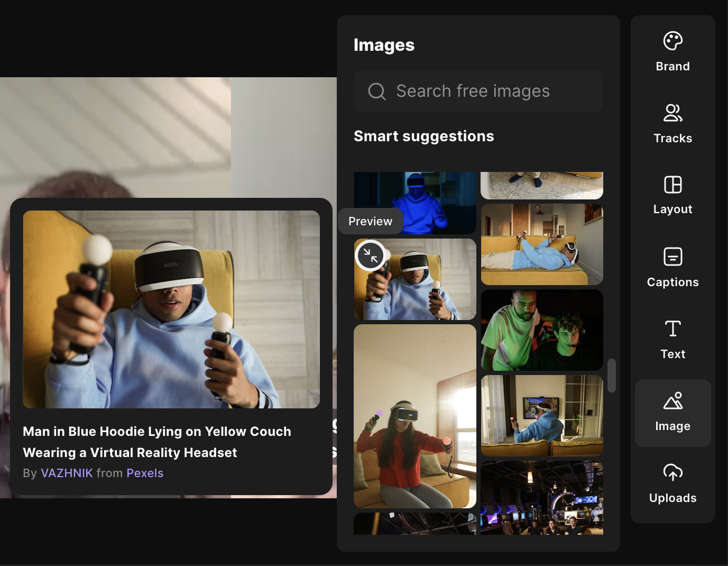Screen dimensions: 728x566
Task: Pick the two gamers in green light image
Action: click(x=541, y=330)
